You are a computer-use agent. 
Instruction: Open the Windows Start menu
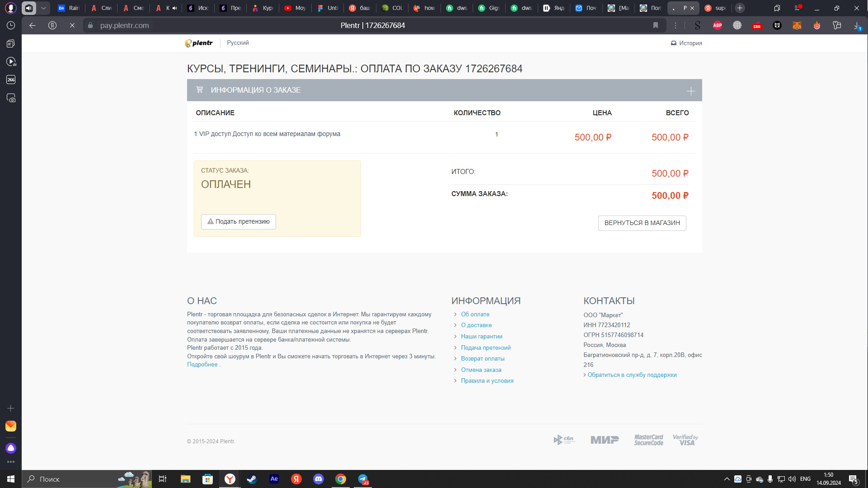[11, 479]
